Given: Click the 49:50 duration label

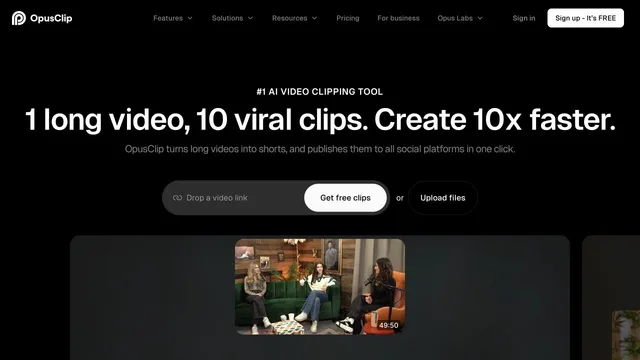Looking at the screenshot, I should coord(388,325).
